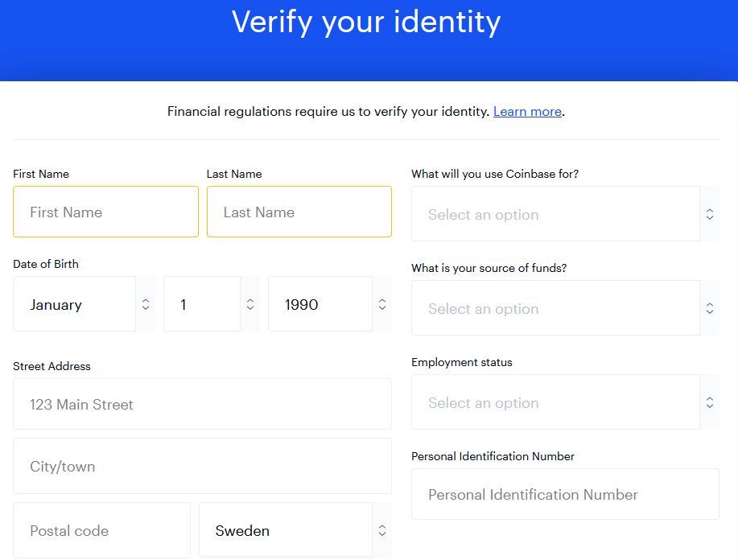This screenshot has width=738, height=560.
Task: Click the City/town input field
Action: coord(202,467)
